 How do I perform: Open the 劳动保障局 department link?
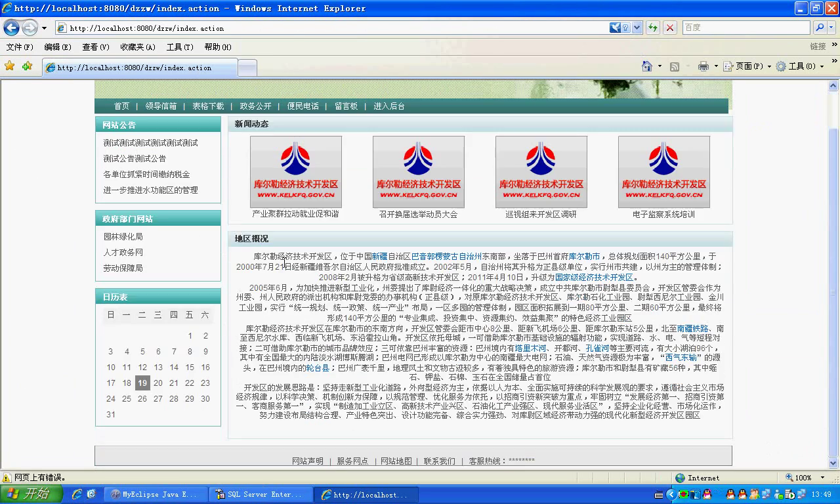[123, 268]
